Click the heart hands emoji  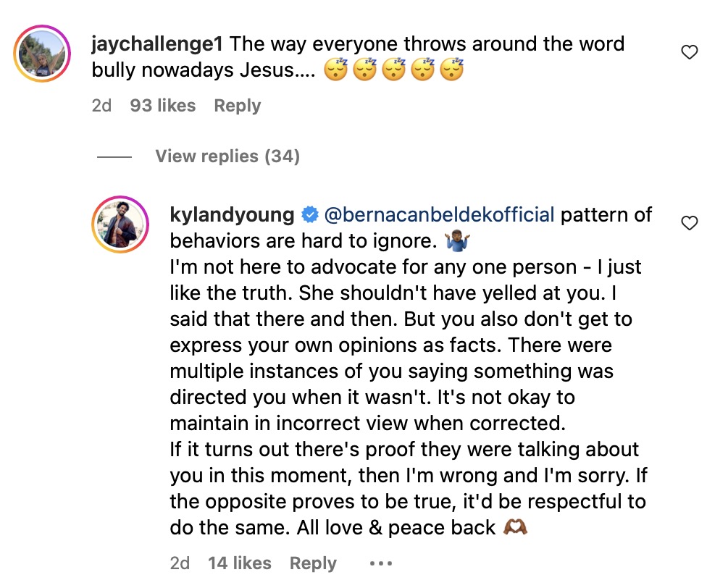[x=515, y=527]
